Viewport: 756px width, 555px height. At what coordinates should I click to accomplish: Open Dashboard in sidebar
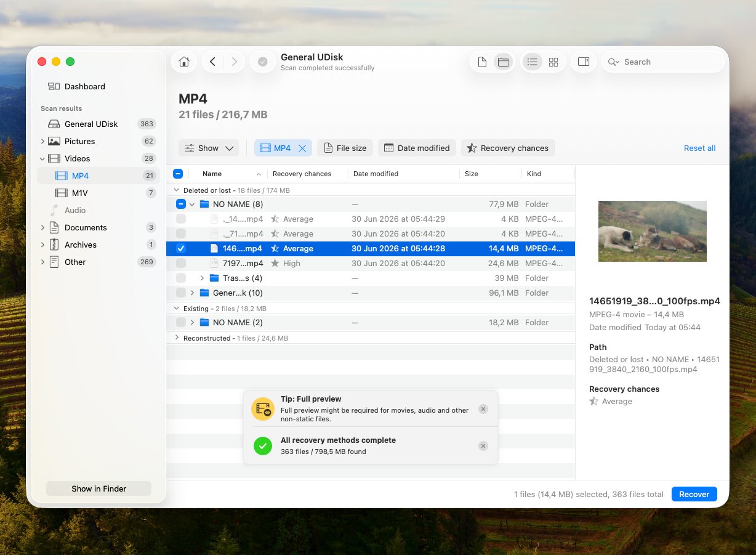(84, 86)
